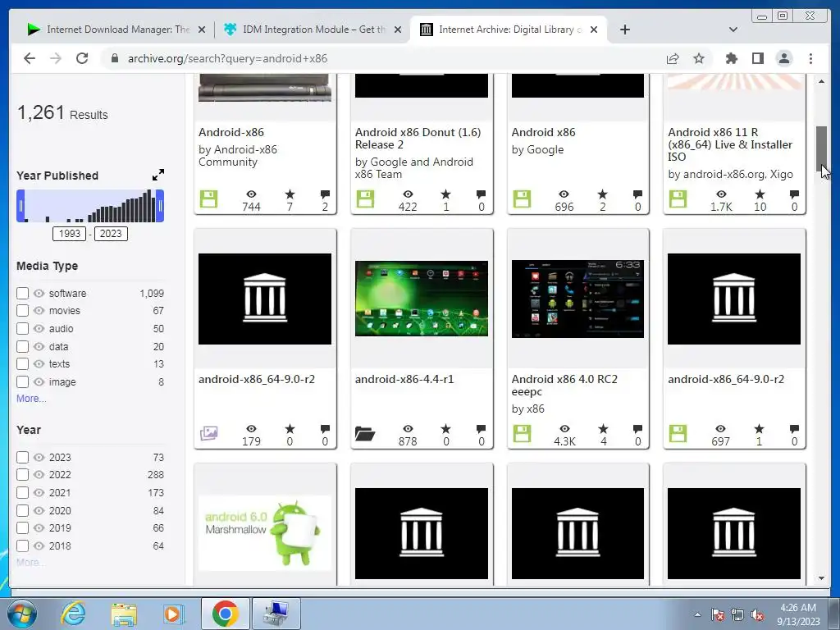This screenshot has height=630, width=840.
Task: Click the site lock icon in address bar
Action: (114, 58)
